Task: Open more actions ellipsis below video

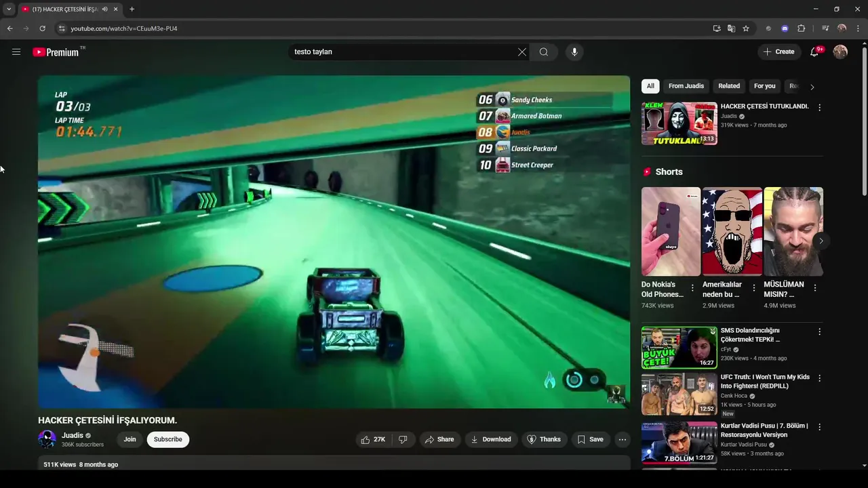Action: coord(623,439)
